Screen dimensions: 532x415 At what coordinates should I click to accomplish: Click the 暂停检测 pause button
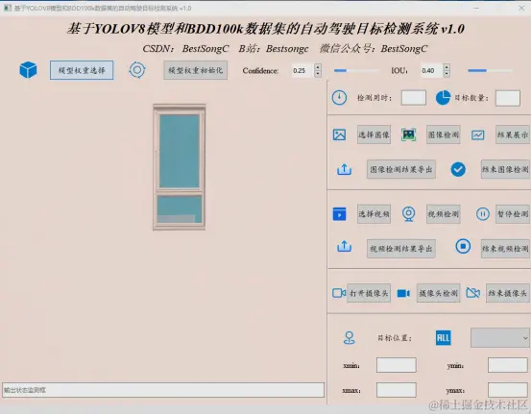pyautogui.click(x=513, y=214)
